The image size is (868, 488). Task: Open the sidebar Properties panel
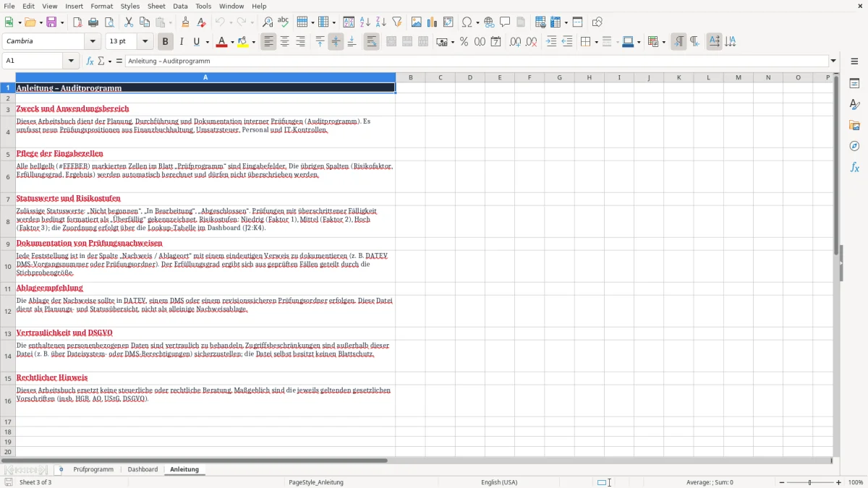pyautogui.click(x=854, y=83)
